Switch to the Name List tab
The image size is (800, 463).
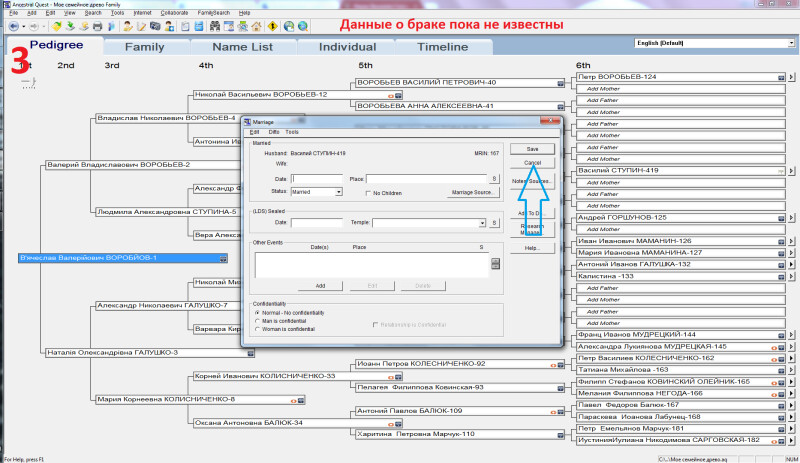(x=242, y=47)
